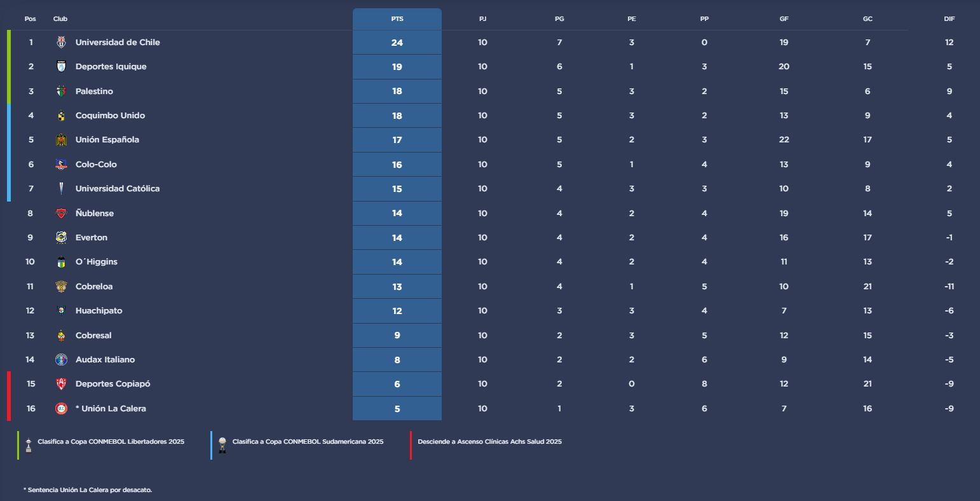The height and width of the screenshot is (501, 980).
Task: Sort by PJ column header
Action: pyautogui.click(x=483, y=19)
